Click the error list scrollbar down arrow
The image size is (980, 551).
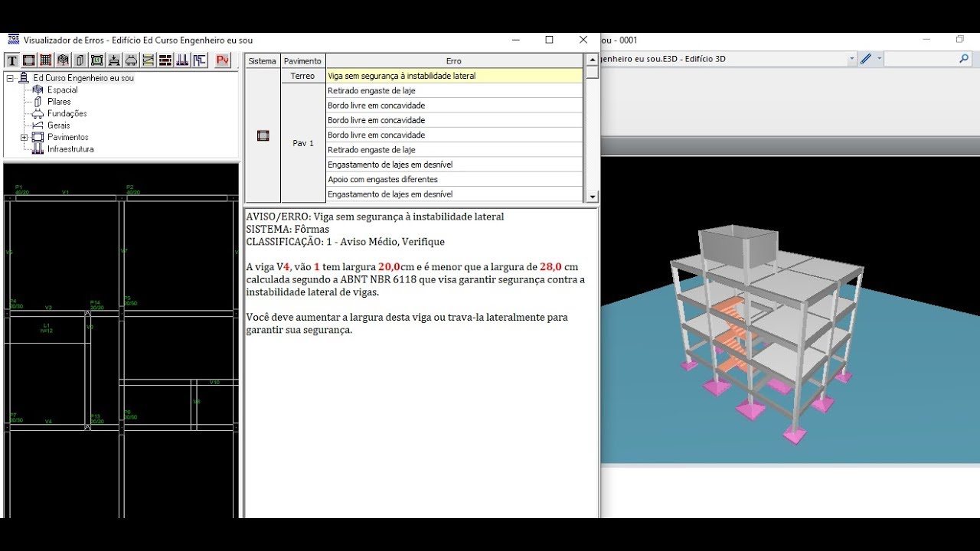592,197
